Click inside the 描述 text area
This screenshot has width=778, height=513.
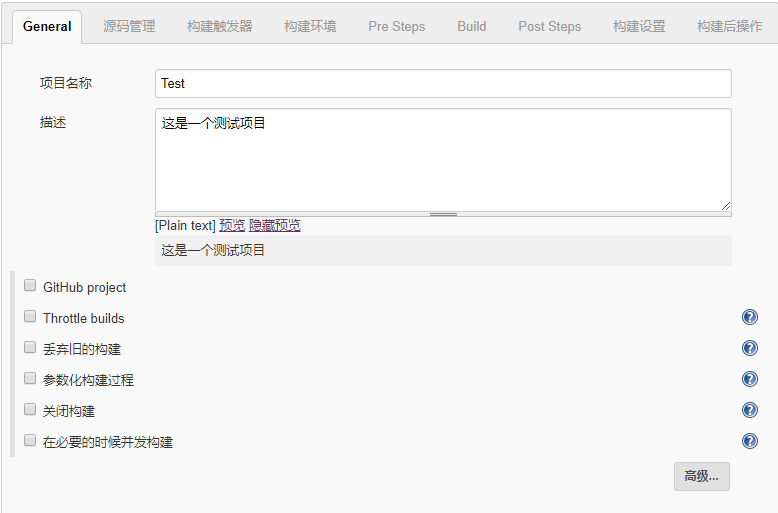click(x=443, y=160)
